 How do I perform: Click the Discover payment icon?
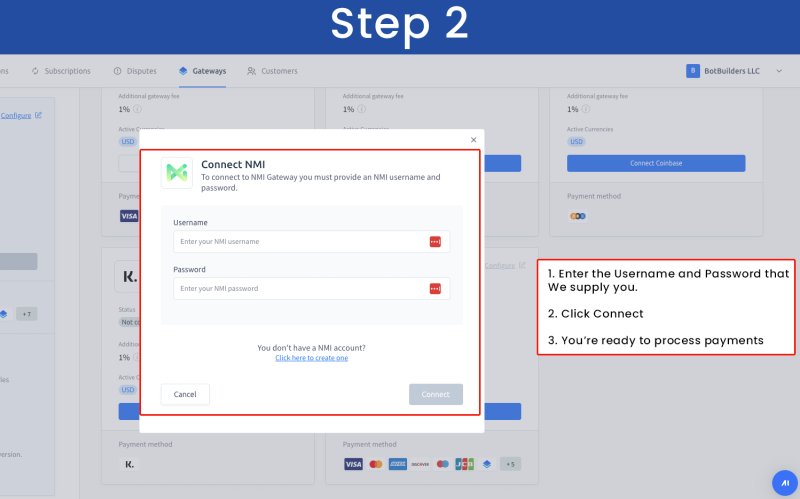420,464
